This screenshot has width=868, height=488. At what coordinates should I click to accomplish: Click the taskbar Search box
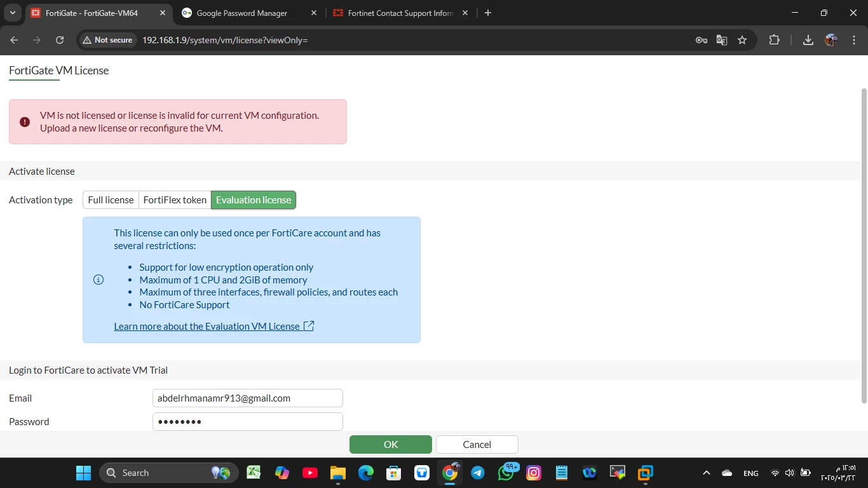169,473
